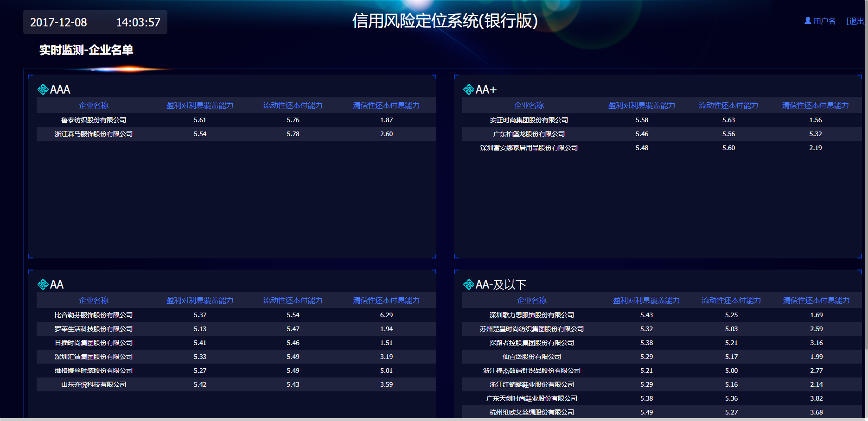Click value 5.01 in 维格娜丝 row

click(x=386, y=371)
